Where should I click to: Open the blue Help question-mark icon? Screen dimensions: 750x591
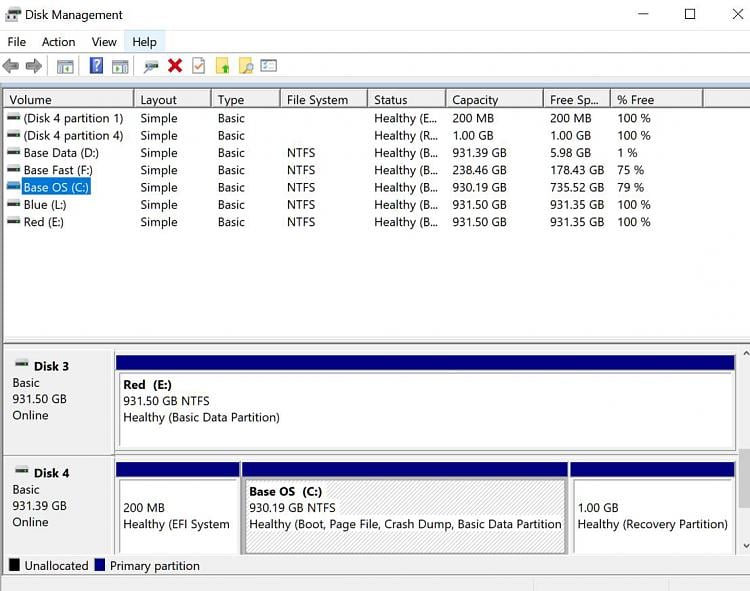tap(96, 66)
